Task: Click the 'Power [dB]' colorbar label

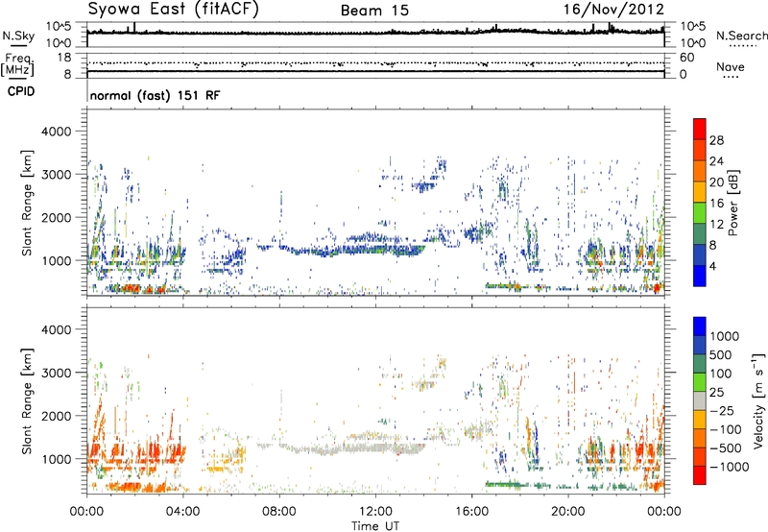Action: tap(733, 203)
